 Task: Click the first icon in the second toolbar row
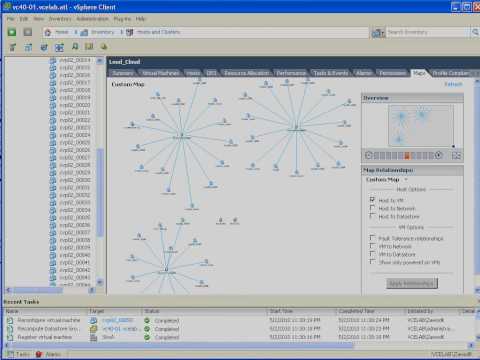12,47
